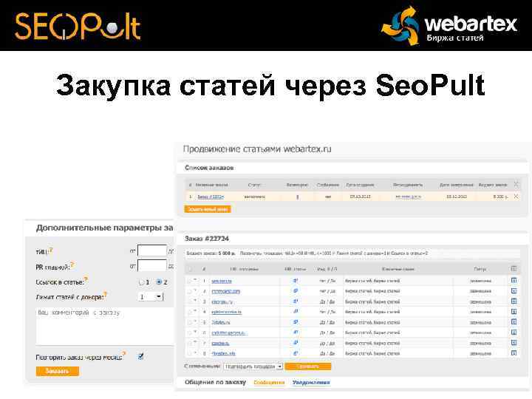The width and height of the screenshot is (532, 399).
Task: Click the Заказ #22724 heading
Action: click(x=207, y=239)
